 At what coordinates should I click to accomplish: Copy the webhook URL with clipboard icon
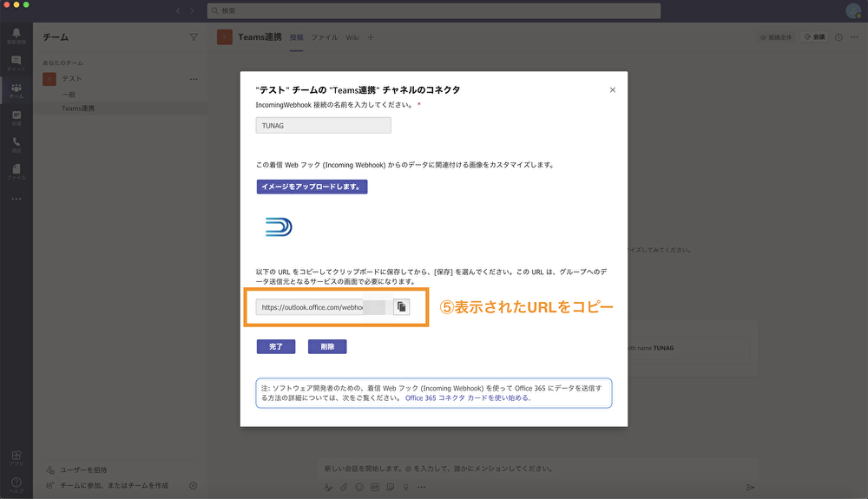click(401, 306)
